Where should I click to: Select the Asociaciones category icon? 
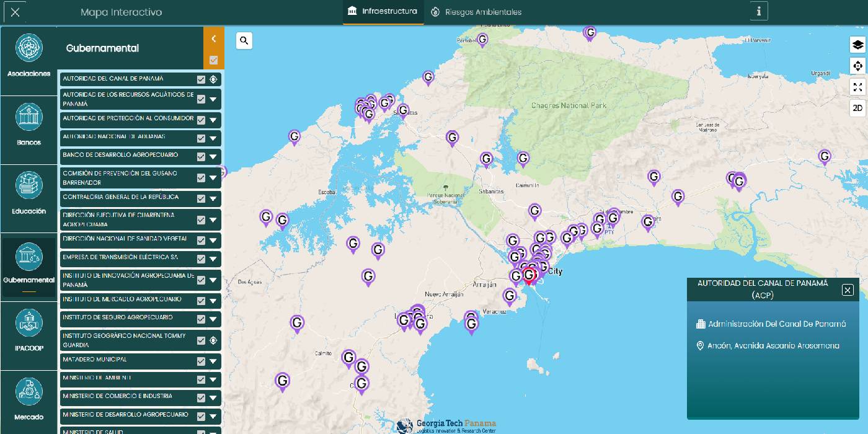tap(29, 48)
